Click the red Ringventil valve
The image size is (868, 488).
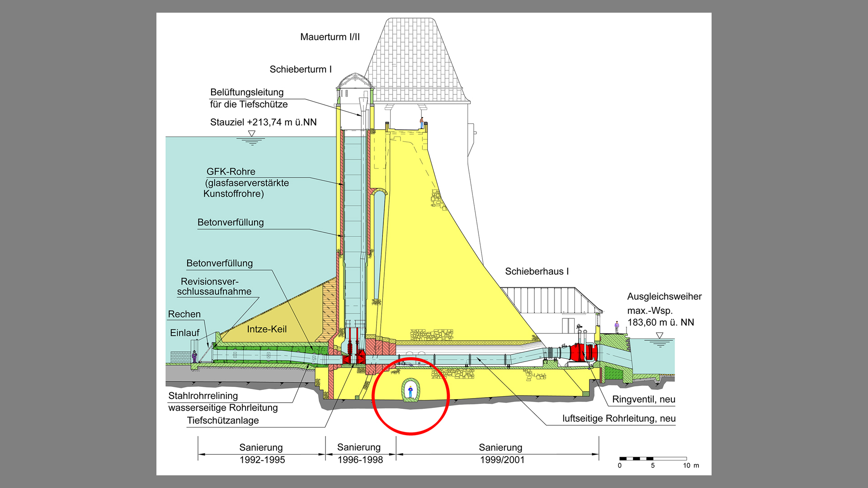(x=582, y=352)
